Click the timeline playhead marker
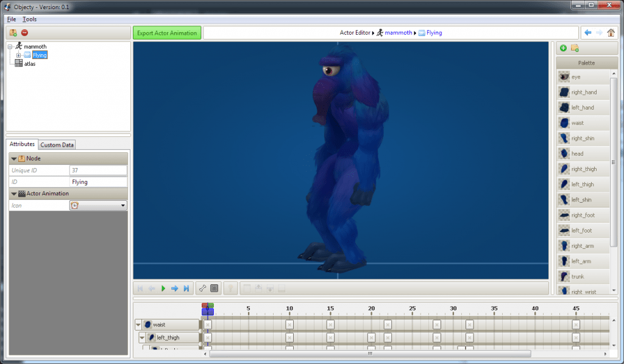Image resolution: width=624 pixels, height=364 pixels. (207, 309)
